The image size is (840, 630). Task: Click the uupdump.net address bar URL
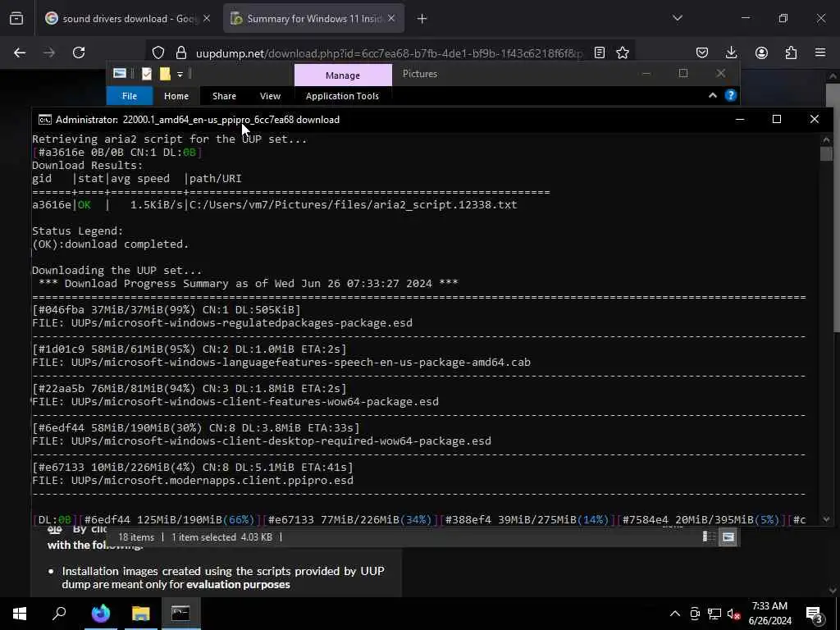pos(389,53)
